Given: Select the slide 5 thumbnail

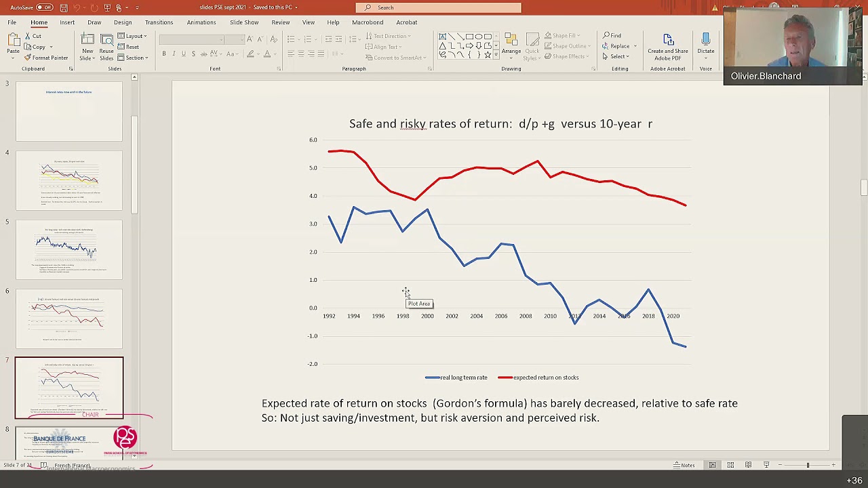Looking at the screenshot, I should (69, 249).
